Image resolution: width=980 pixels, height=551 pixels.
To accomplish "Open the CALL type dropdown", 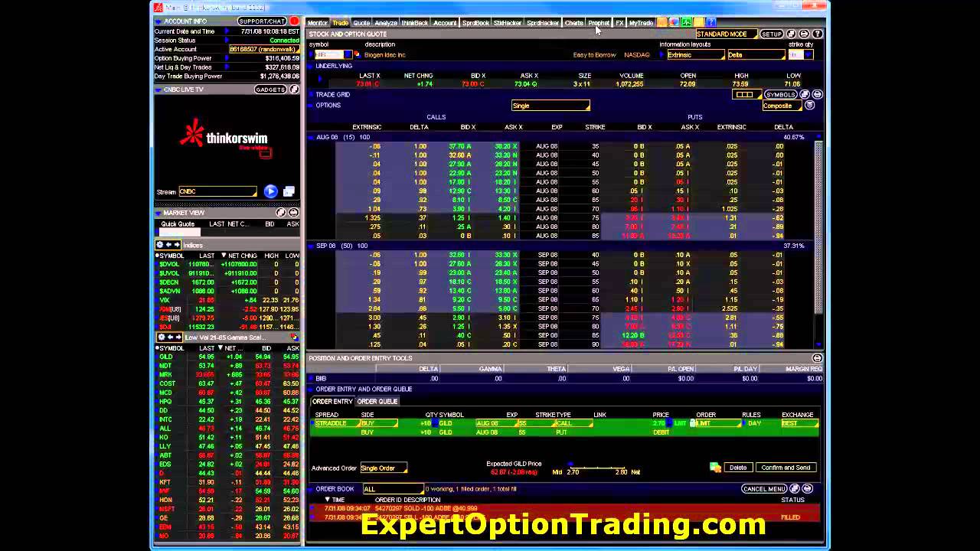I will pyautogui.click(x=573, y=423).
